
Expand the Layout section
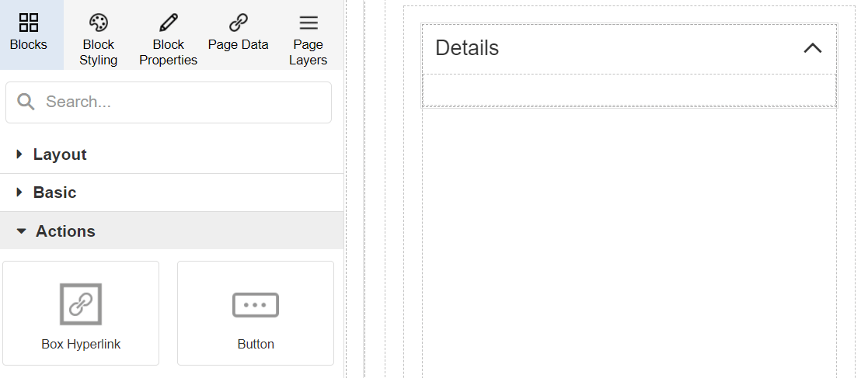coord(60,154)
